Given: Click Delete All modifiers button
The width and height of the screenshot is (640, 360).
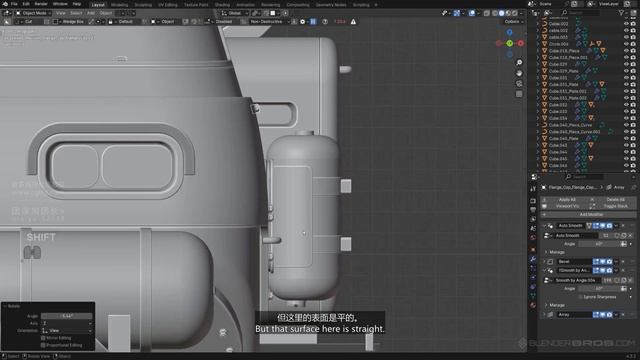Looking at the screenshot, I should pos(616,200).
